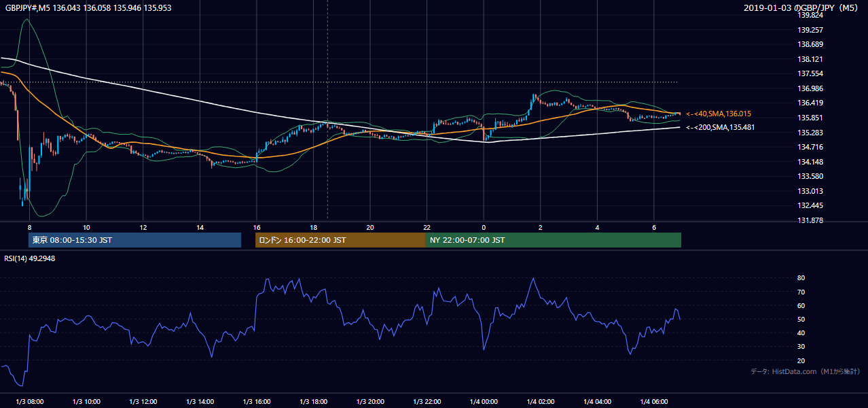
Task: Click price axis label 139.824
Action: (x=810, y=15)
